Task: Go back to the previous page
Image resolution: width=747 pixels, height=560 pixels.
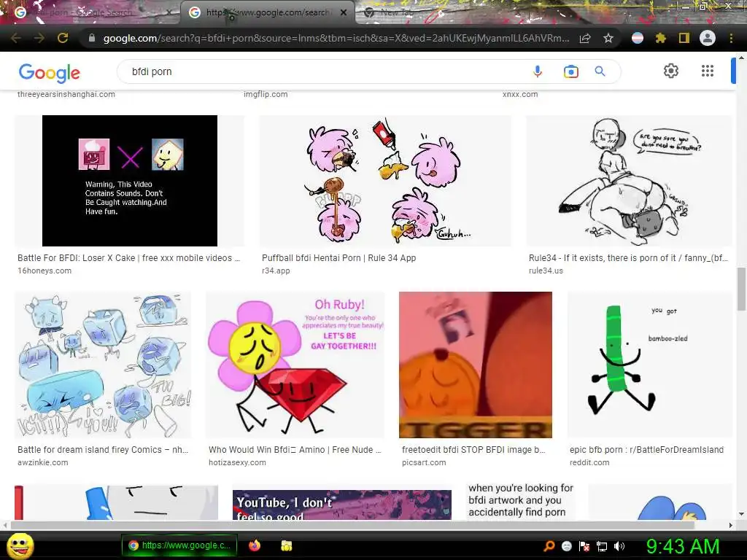Action: coord(16,38)
